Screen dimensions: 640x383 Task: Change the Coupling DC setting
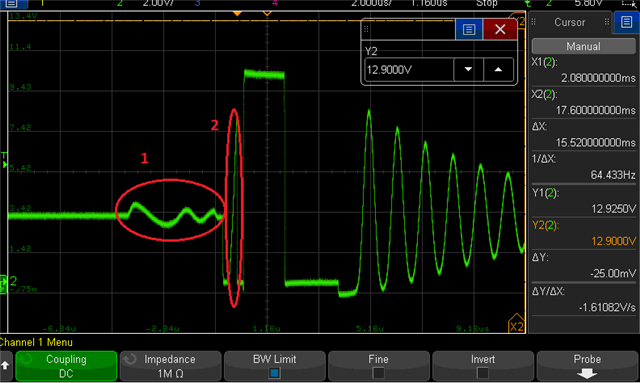66,366
